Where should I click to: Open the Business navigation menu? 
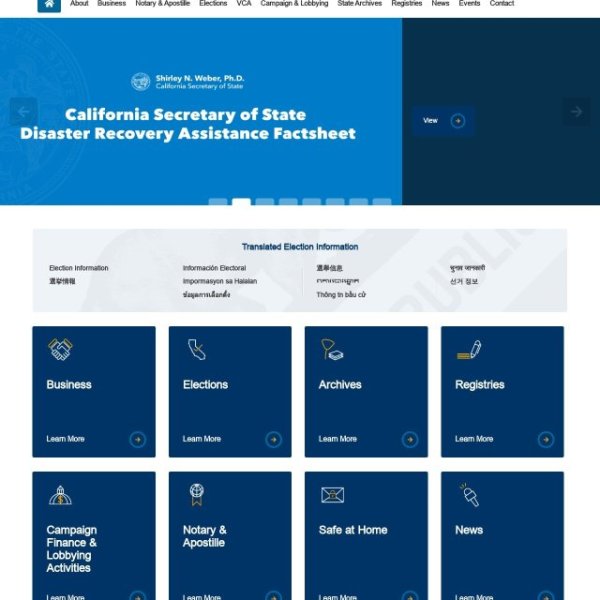[x=111, y=3]
